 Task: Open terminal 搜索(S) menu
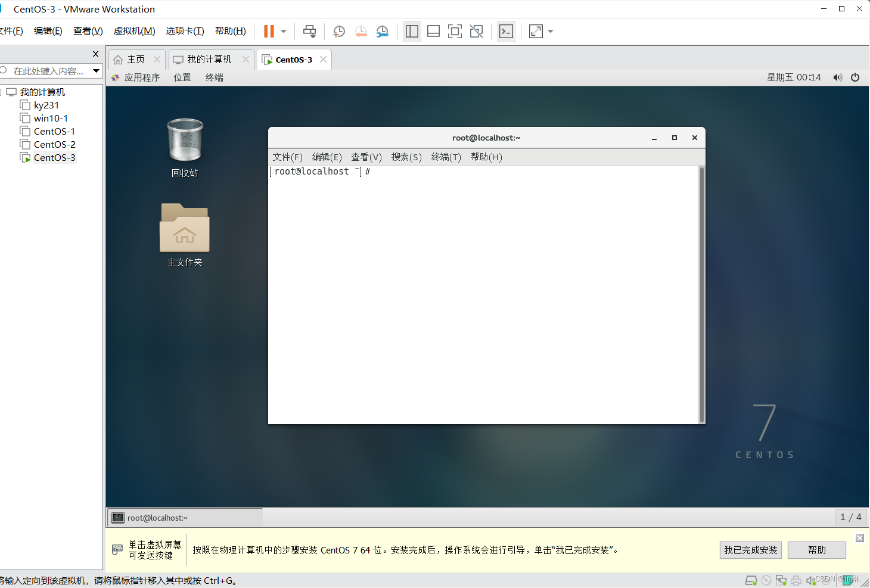click(x=406, y=157)
